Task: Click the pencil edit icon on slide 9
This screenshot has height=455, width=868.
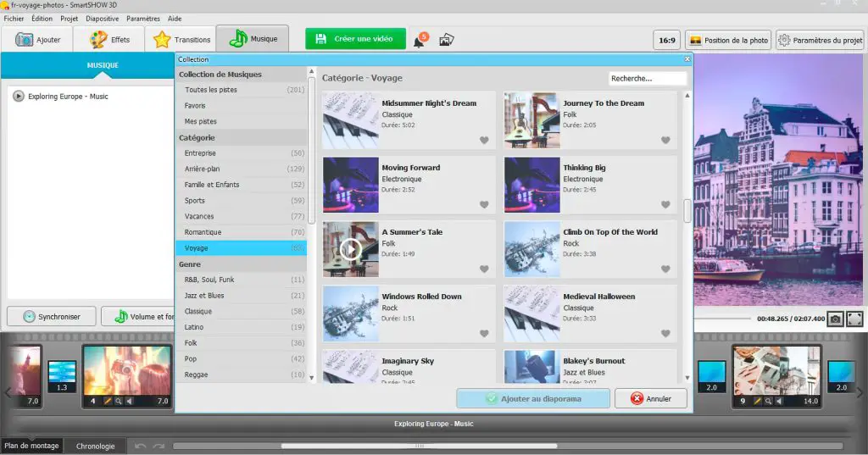Action: [x=755, y=401]
